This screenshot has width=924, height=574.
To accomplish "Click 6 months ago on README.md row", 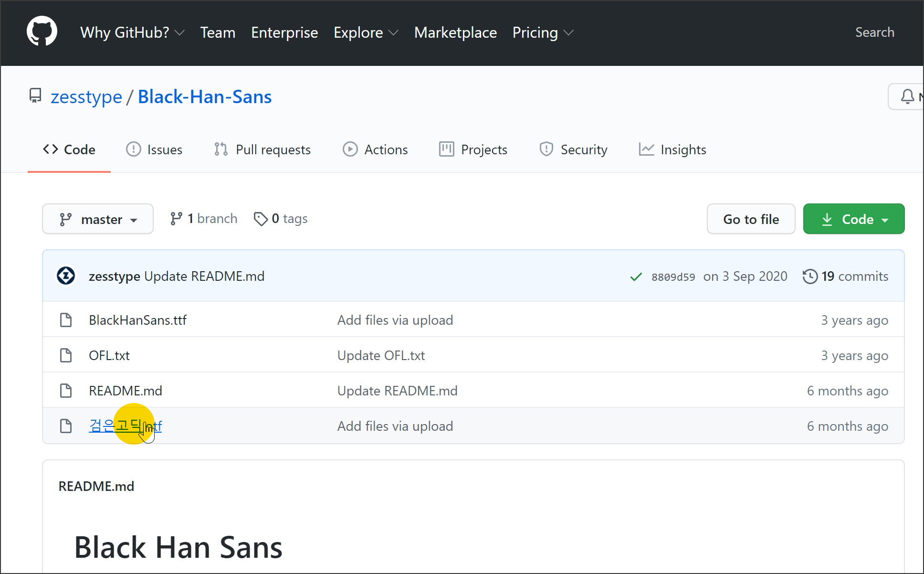I will (x=848, y=391).
